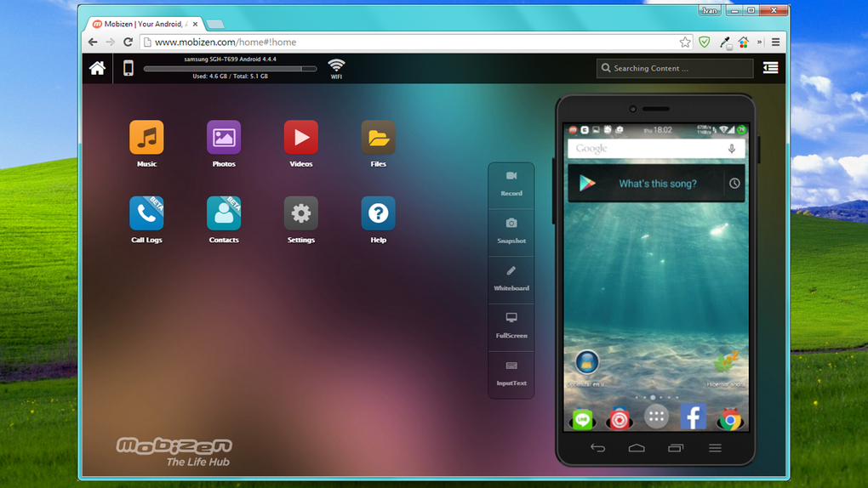The height and width of the screenshot is (488, 868).
Task: Click the green shield extension icon
Action: tap(704, 42)
